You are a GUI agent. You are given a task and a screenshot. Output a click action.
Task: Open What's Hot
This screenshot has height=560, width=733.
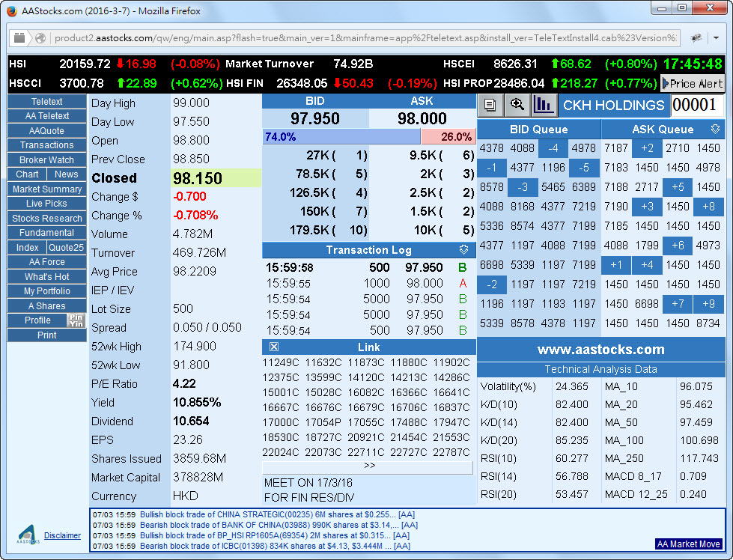[x=46, y=277]
